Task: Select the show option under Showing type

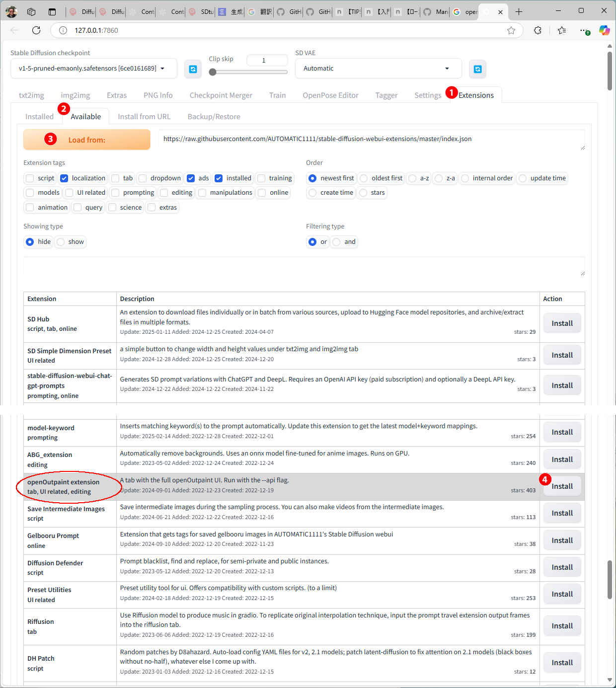Action: (61, 242)
